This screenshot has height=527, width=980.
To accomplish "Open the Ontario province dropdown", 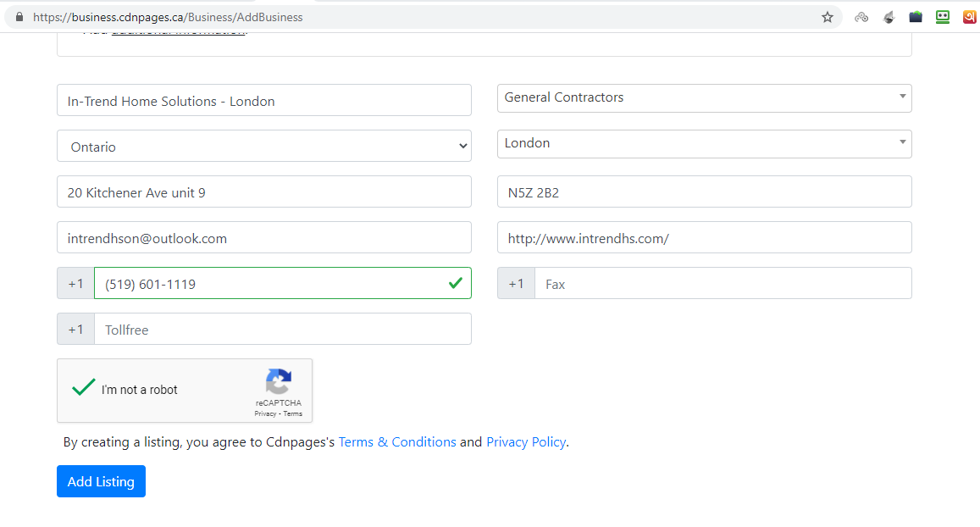I will (263, 146).
